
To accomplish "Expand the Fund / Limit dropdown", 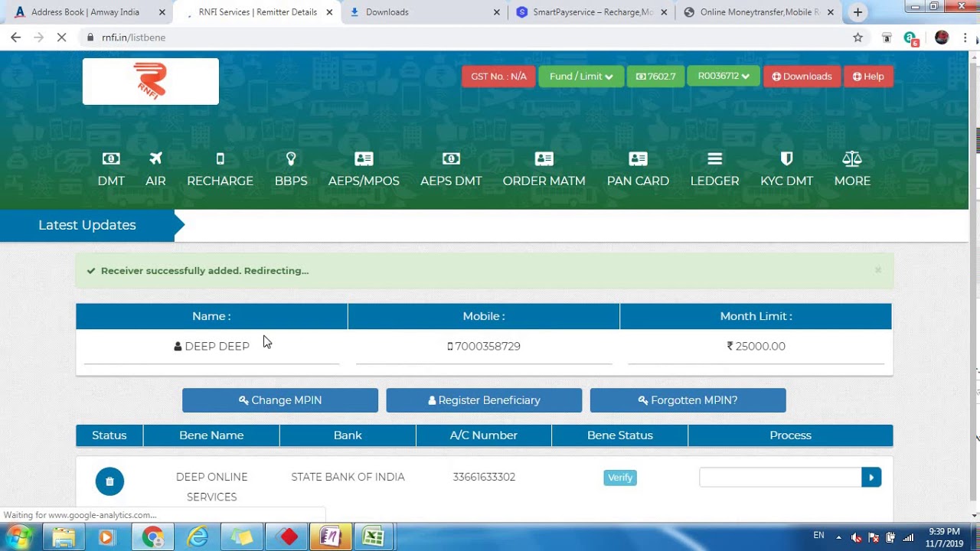I will click(x=581, y=77).
